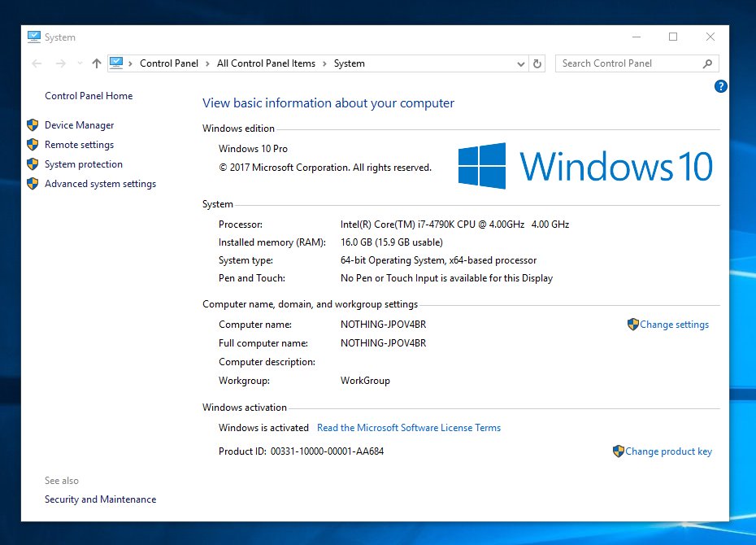
Task: Read the Microsoft Software License Terms
Action: point(409,428)
